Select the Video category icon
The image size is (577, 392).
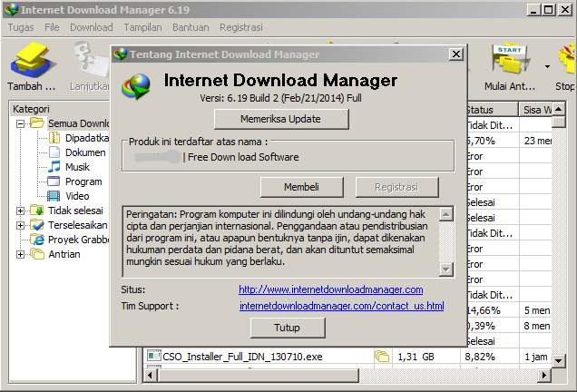coord(54,196)
